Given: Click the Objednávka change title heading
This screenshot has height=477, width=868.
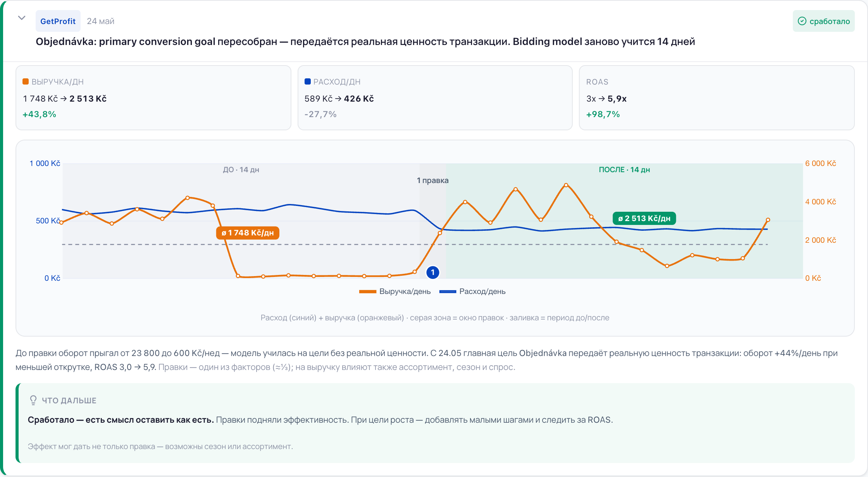Looking at the screenshot, I should tap(365, 41).
